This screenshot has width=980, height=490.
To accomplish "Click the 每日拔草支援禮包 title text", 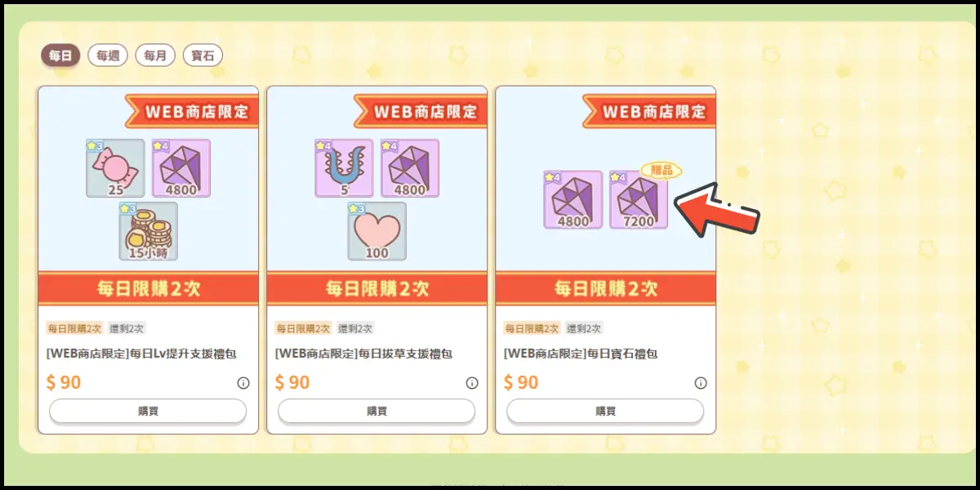I will pos(363,354).
